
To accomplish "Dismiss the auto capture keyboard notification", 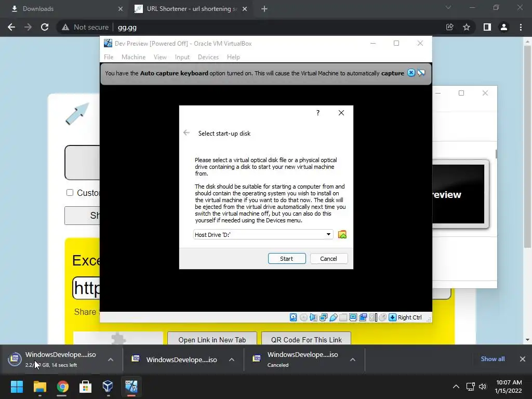I will tap(411, 73).
